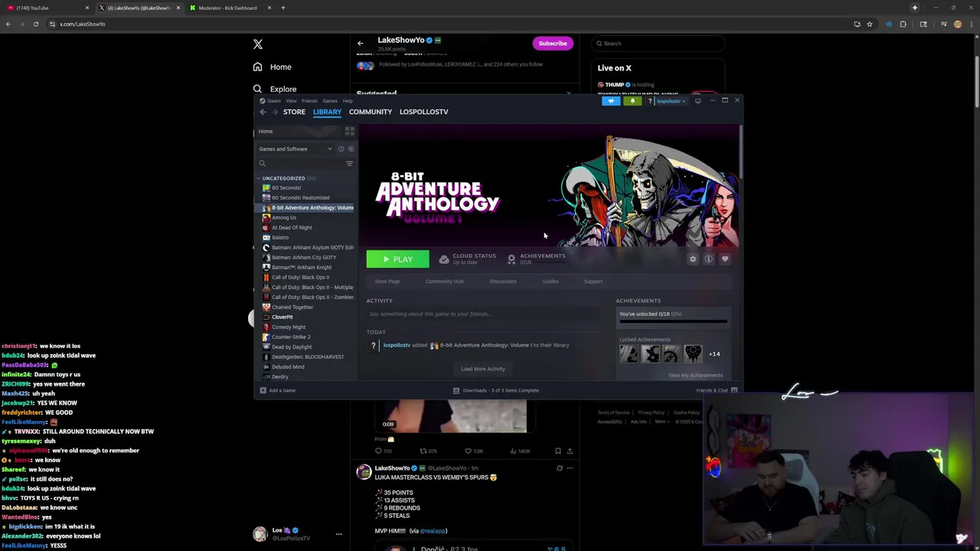Select Among Us in library list
Image resolution: width=980 pixels, height=551 pixels.
283,217
